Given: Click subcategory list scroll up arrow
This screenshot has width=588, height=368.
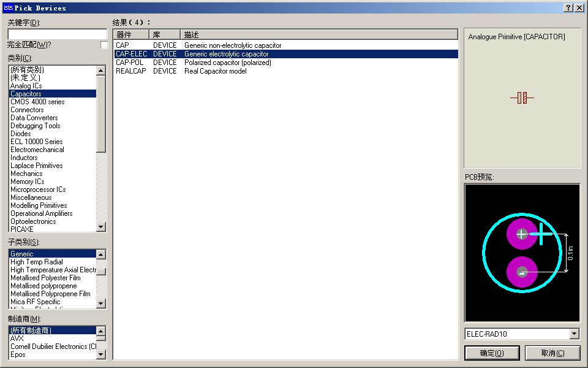Looking at the screenshot, I should click(x=101, y=254).
